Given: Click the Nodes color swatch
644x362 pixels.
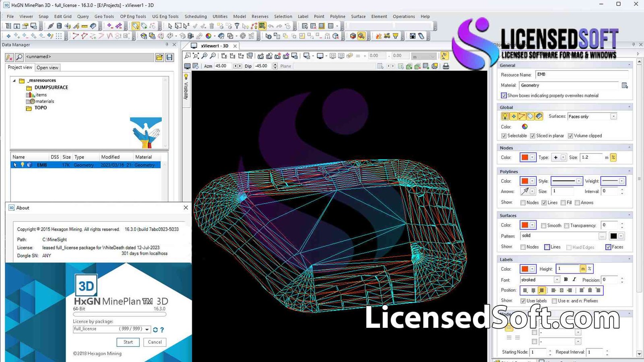Looking at the screenshot, I should click(x=525, y=158).
